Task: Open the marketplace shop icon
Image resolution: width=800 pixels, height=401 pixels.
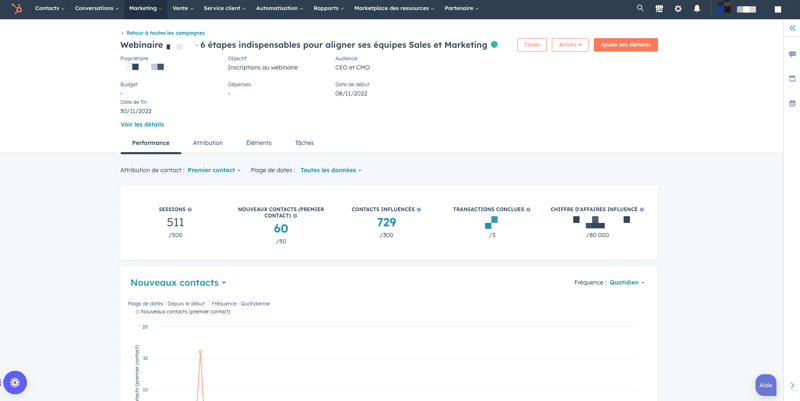Action: pyautogui.click(x=659, y=9)
